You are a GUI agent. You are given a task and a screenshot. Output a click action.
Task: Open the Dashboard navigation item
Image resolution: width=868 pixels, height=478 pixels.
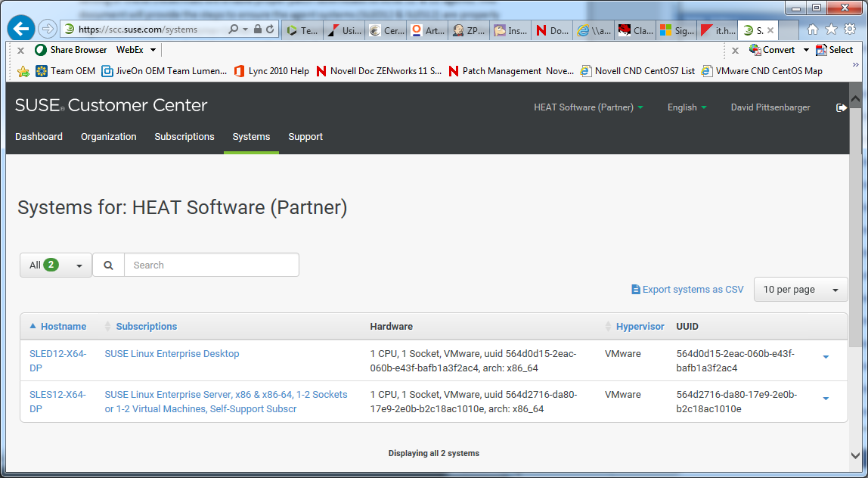39,137
